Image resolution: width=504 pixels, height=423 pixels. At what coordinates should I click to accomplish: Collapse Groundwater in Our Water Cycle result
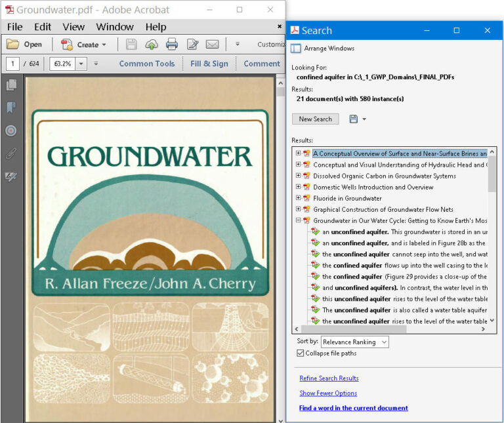298,220
